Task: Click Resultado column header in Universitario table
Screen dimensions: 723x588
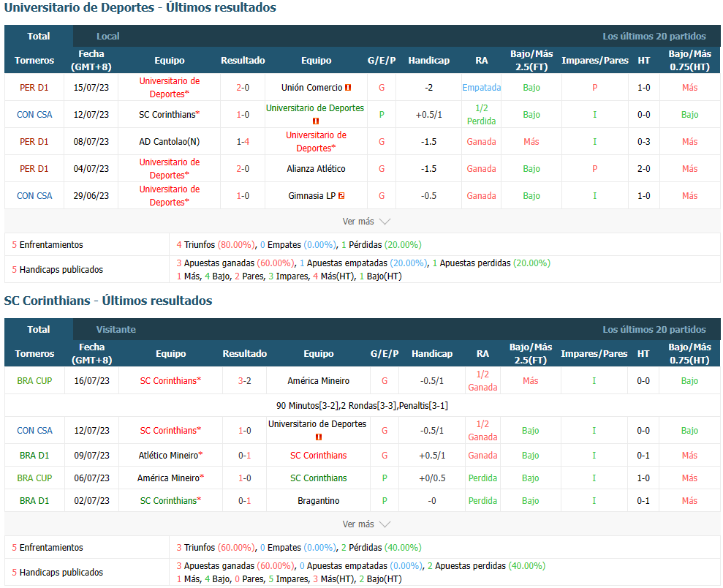Action: [x=243, y=61]
